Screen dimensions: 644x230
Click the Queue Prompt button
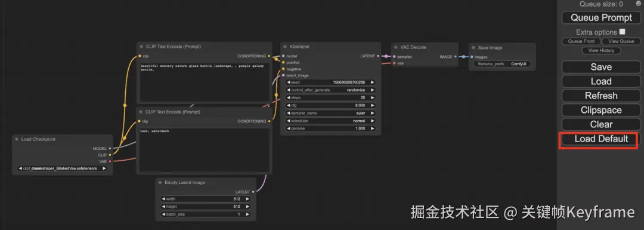(x=601, y=18)
